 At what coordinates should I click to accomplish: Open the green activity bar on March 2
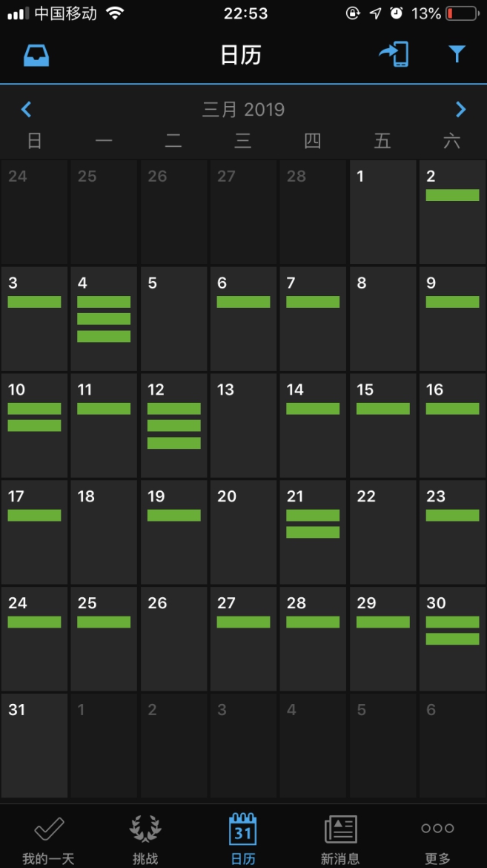(x=452, y=195)
